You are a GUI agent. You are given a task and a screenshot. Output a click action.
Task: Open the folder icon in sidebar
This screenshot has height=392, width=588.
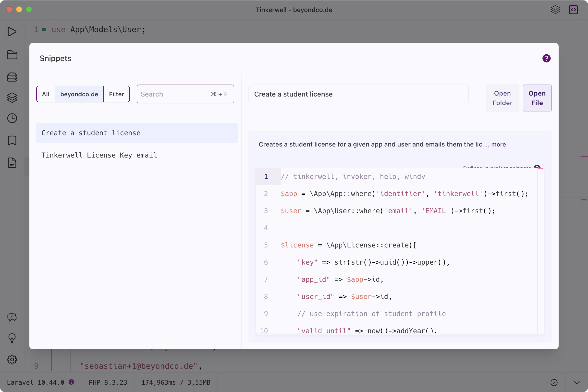coord(12,54)
